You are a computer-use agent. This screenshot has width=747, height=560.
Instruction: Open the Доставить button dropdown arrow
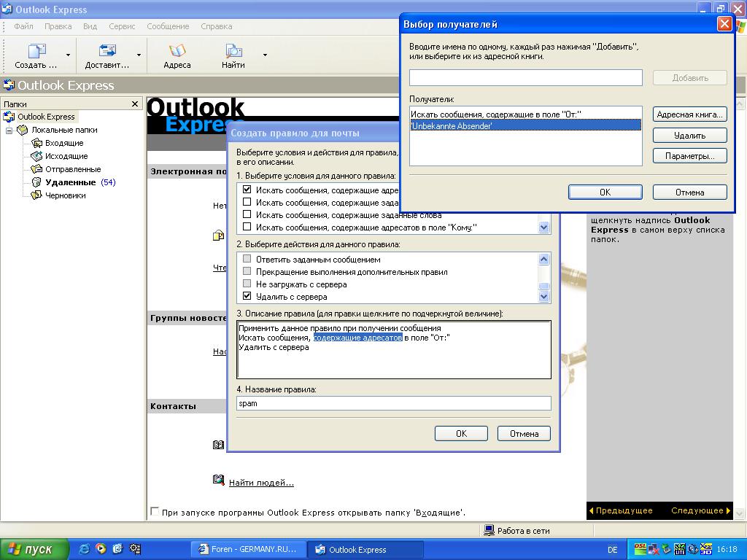click(x=139, y=55)
